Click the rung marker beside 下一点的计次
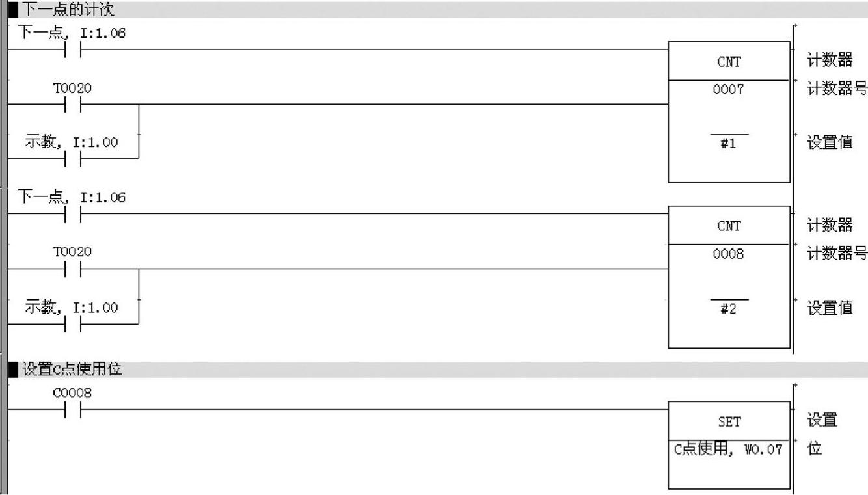 coord(14,10)
